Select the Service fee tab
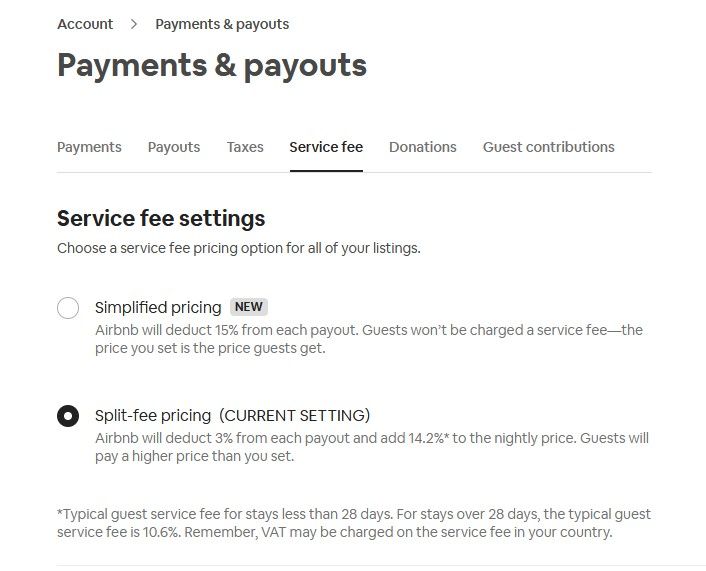The image size is (706, 571). [x=326, y=147]
